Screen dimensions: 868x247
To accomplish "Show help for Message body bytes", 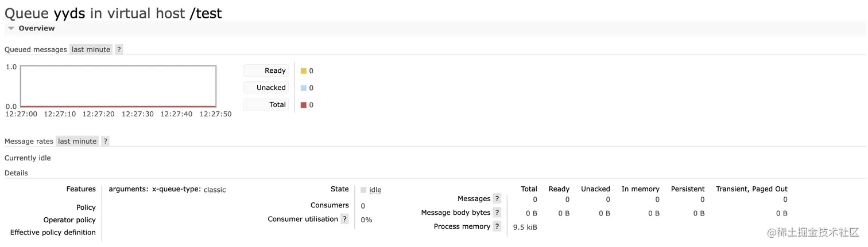I will pyautogui.click(x=497, y=213).
